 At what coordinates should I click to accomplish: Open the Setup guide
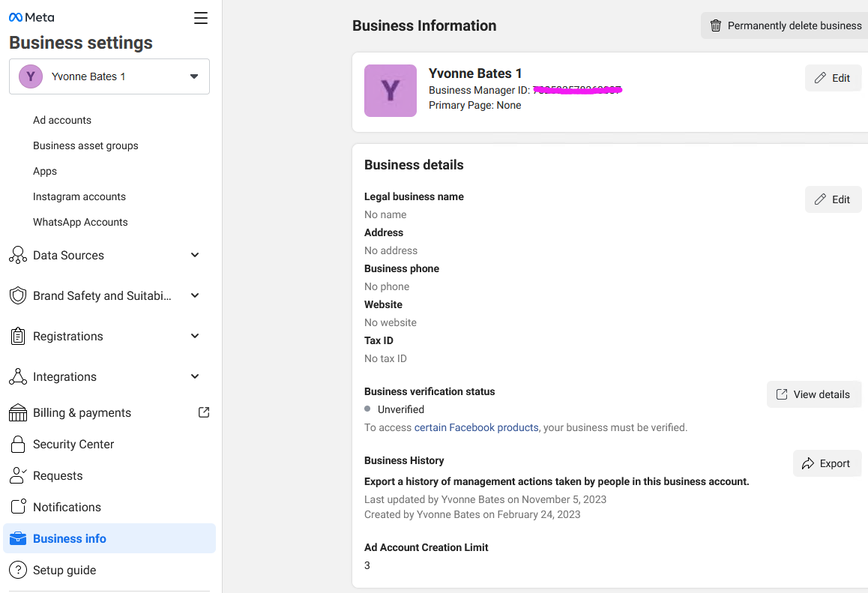point(64,571)
